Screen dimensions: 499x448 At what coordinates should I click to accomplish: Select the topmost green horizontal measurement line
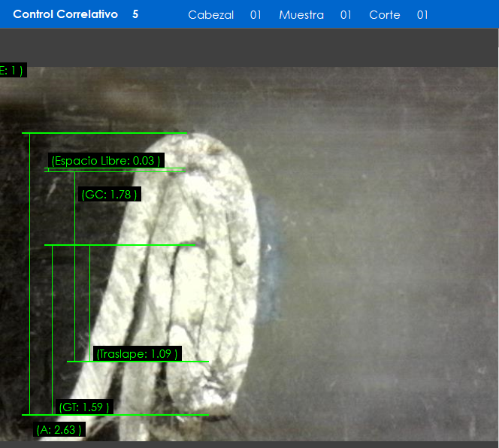[x=105, y=133]
